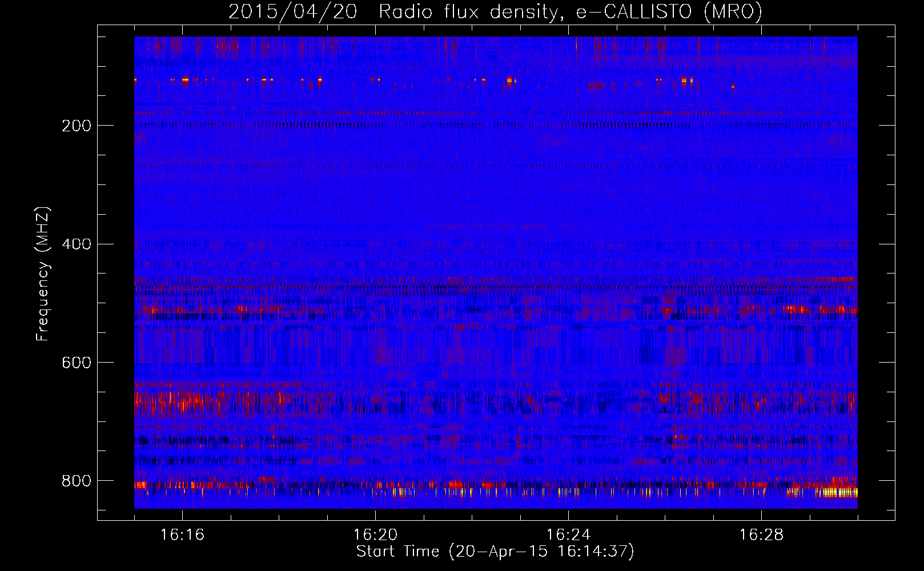Select the 600 frequency tick label
924x571 pixels.
tap(77, 363)
